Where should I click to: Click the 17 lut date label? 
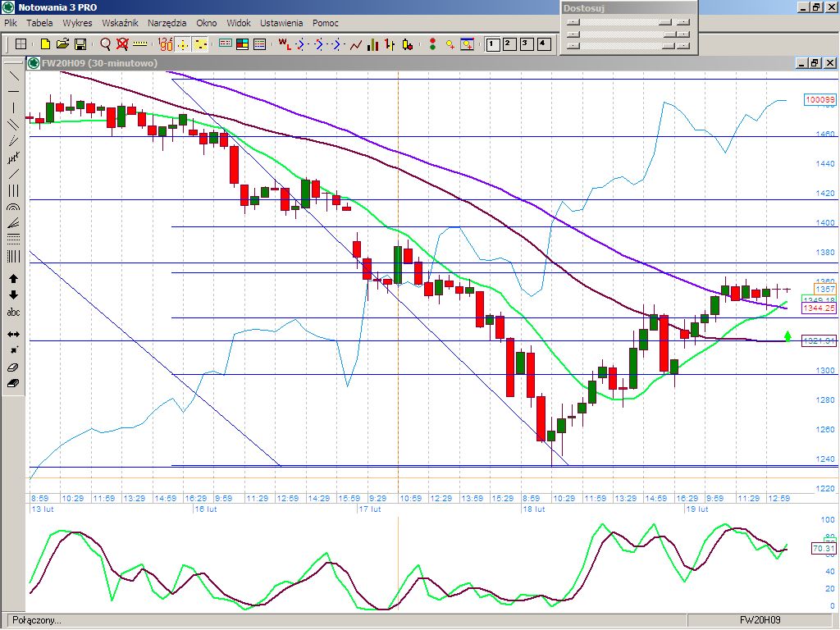tap(370, 509)
